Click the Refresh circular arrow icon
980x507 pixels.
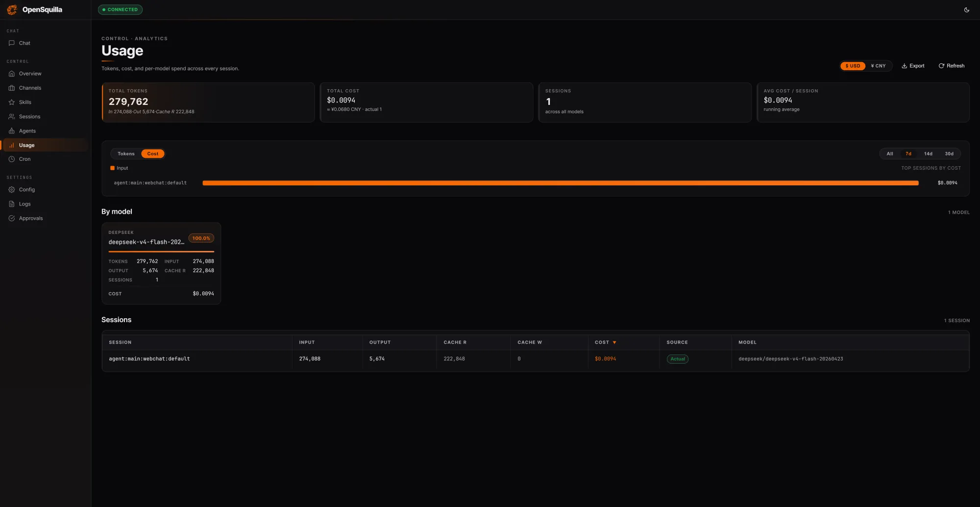click(x=941, y=66)
